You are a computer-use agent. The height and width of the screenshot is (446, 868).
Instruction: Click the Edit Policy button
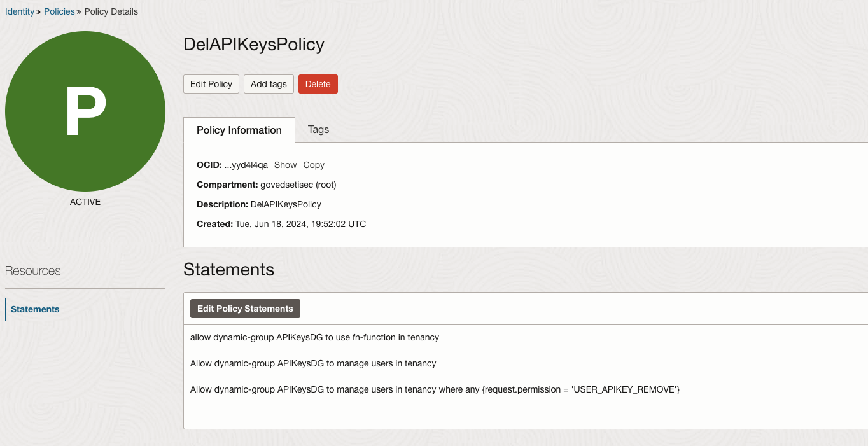211,83
